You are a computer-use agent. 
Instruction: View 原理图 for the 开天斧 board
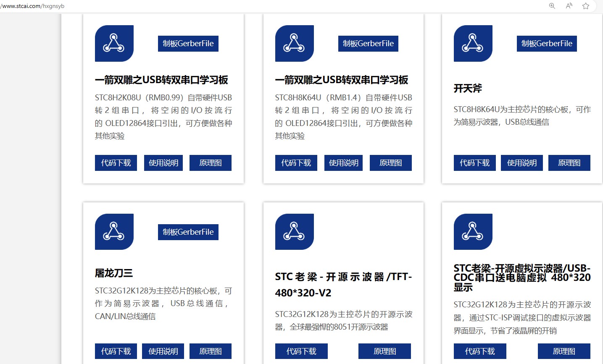(x=569, y=163)
